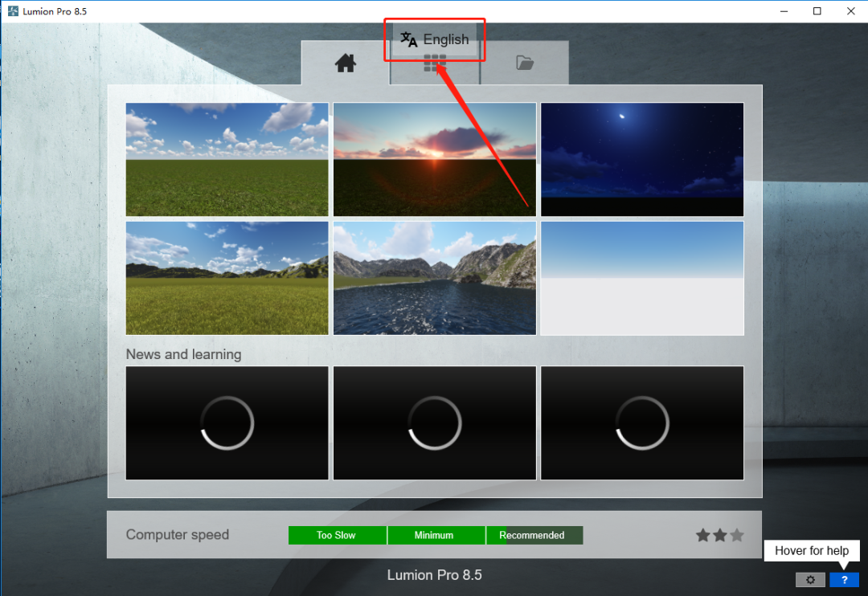Click the Lumion icon in title bar
868x596 pixels.
(x=13, y=11)
